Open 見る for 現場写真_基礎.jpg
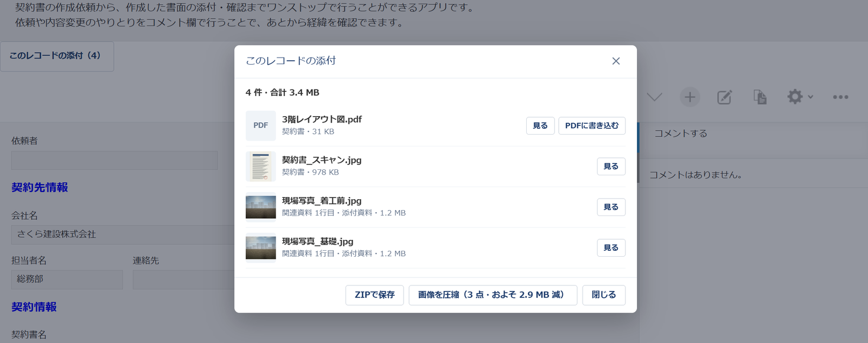This screenshot has height=343, width=868. [x=611, y=248]
